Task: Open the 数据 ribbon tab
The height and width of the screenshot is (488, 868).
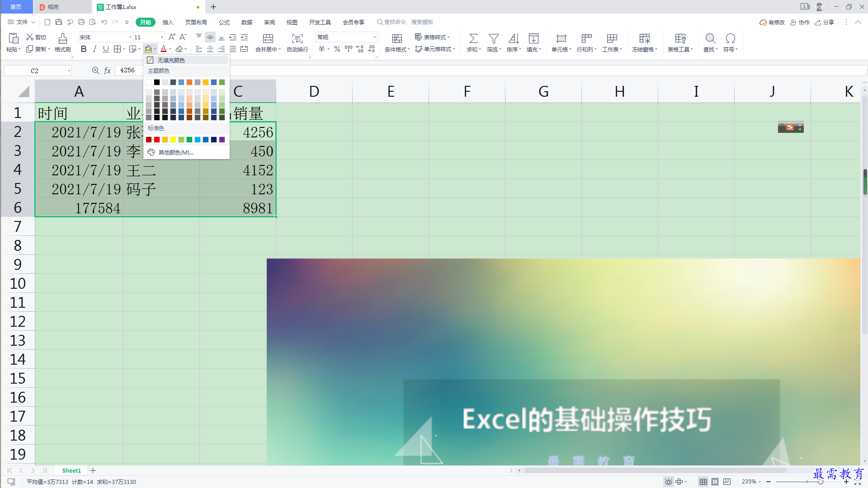Action: coord(247,22)
